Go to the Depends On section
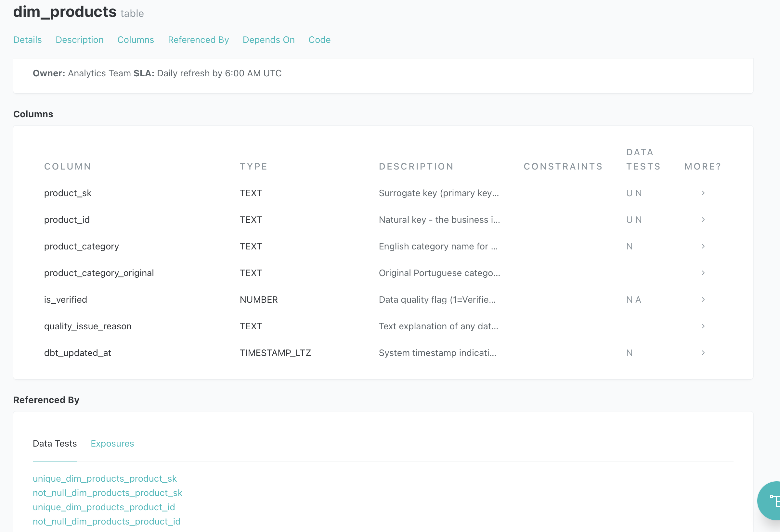The image size is (780, 532). (268, 40)
